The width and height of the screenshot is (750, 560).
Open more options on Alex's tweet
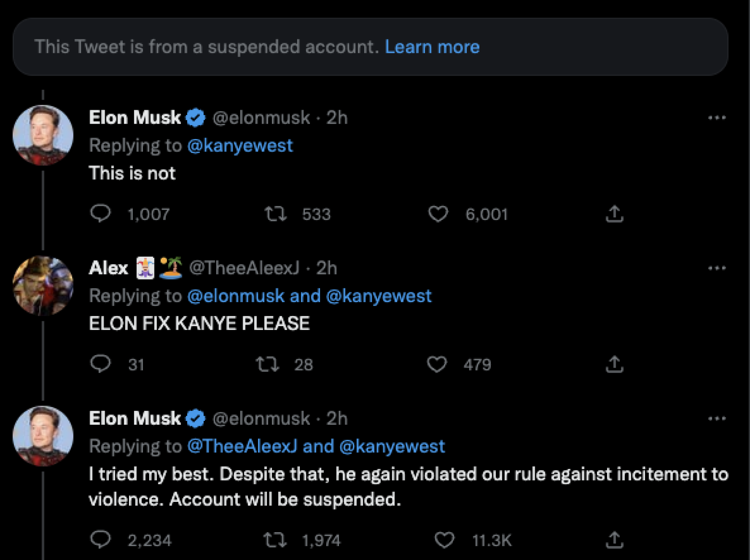click(x=717, y=267)
